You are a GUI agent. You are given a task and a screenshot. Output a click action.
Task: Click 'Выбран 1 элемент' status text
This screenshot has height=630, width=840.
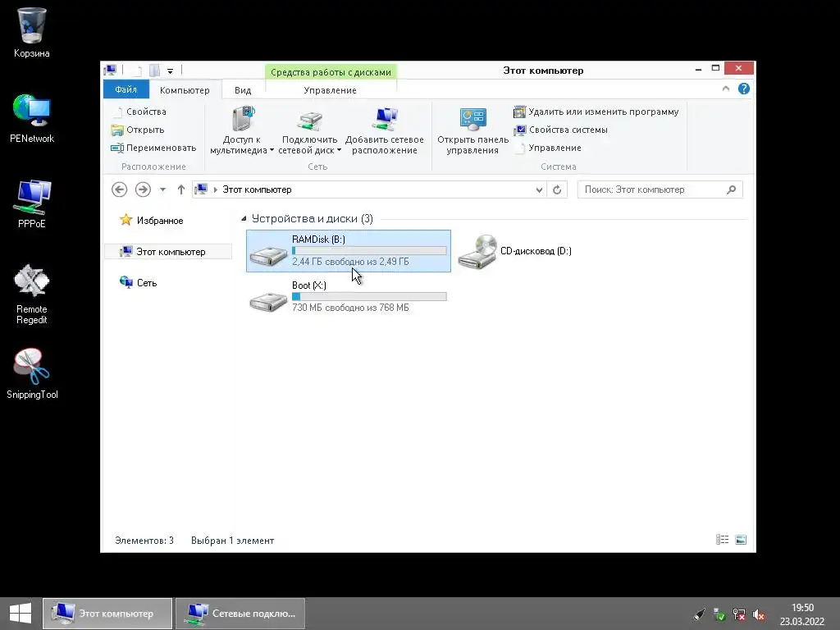[x=232, y=541]
